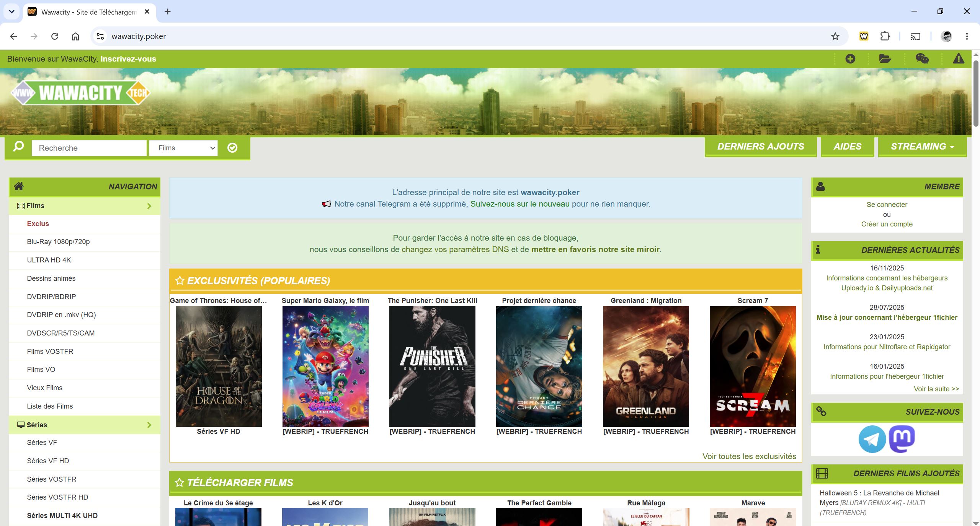Open the Mastodon icon link
Image resolution: width=980 pixels, height=526 pixels.
click(x=902, y=439)
